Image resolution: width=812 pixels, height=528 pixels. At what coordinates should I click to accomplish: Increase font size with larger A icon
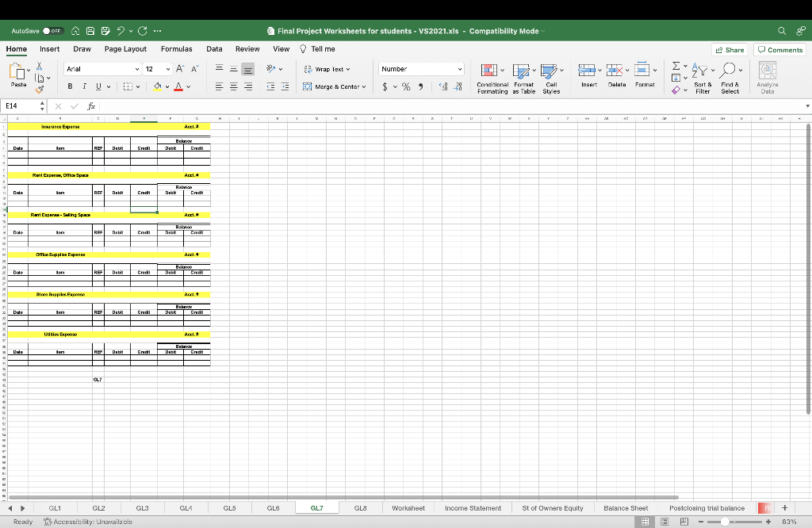[x=180, y=69]
